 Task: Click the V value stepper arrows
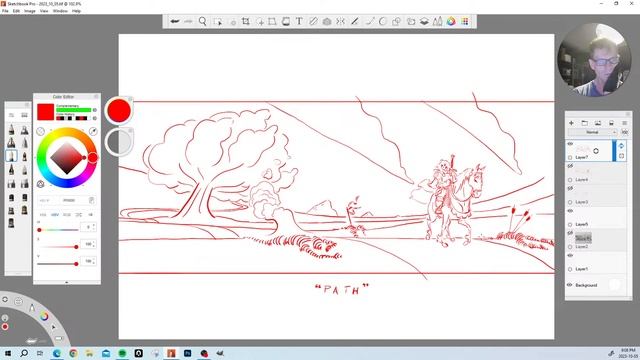point(94,261)
